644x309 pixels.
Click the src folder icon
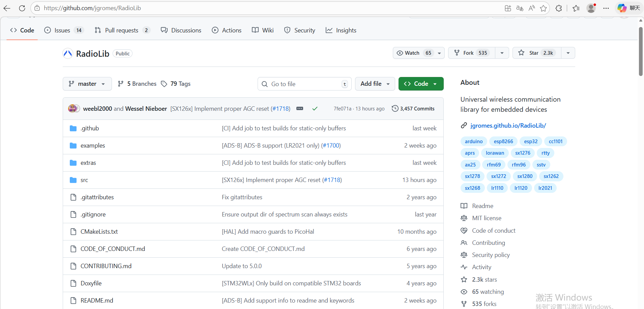pos(73,180)
